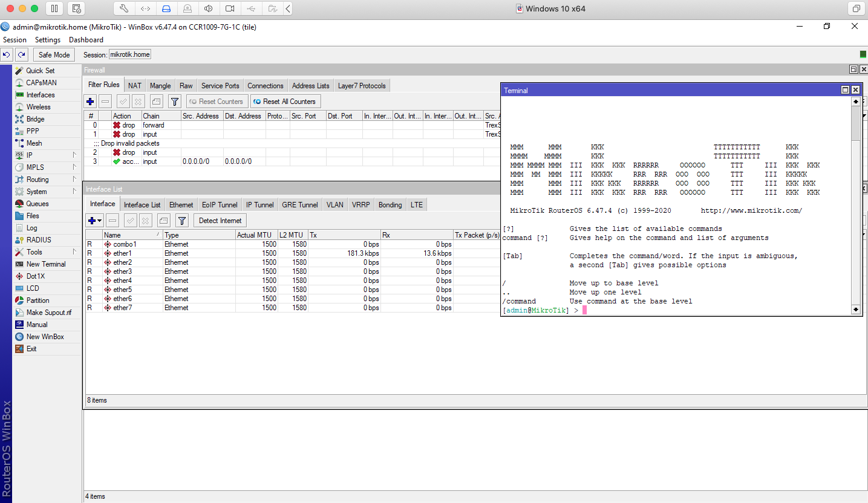Open Bridge in the sidebar
The width and height of the screenshot is (868, 503).
36,119
